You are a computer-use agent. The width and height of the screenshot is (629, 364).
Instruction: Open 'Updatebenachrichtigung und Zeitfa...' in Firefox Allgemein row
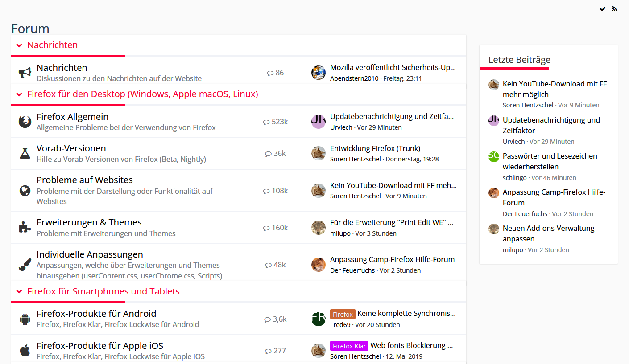click(392, 116)
